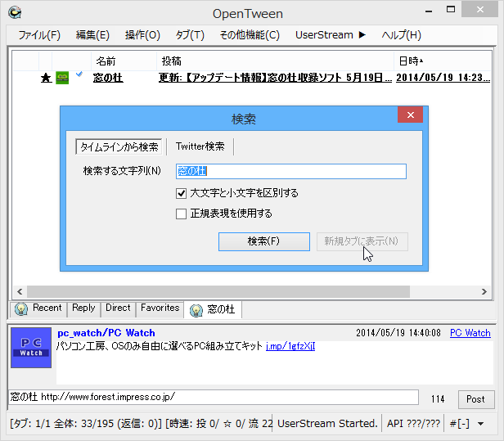Click the left scroll arrow of timeline
This screenshot has height=441, width=504.
coord(20,291)
